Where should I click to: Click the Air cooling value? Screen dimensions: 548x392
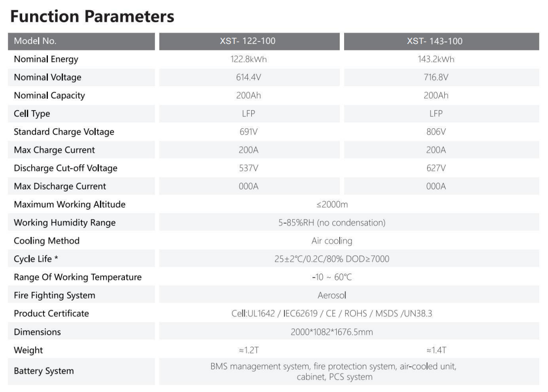point(332,241)
